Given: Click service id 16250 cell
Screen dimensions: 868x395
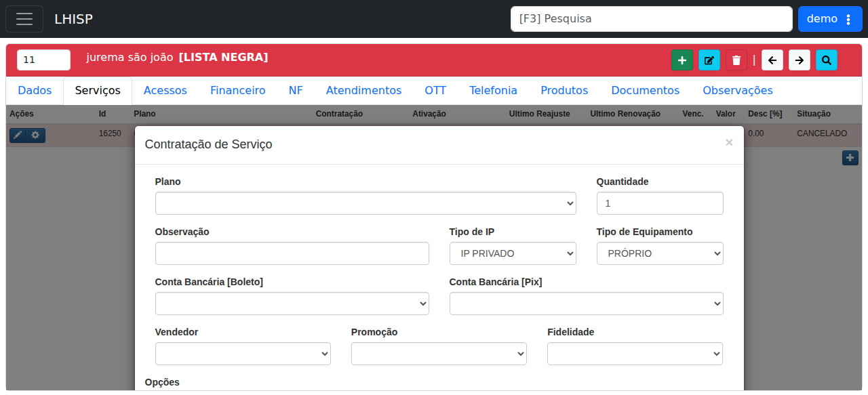Looking at the screenshot, I should 110,133.
